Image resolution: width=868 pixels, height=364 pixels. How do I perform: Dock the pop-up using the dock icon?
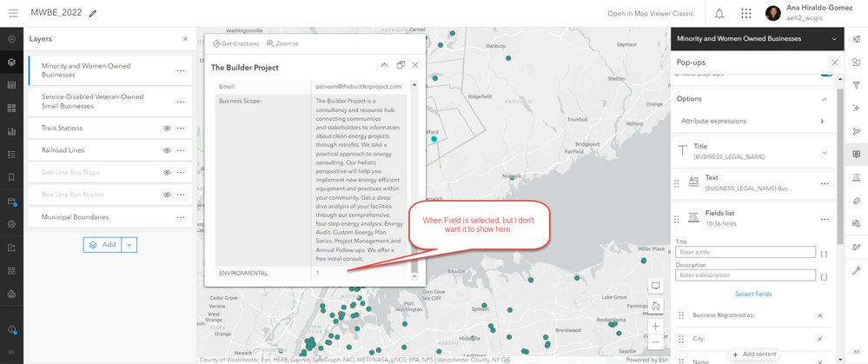point(401,65)
